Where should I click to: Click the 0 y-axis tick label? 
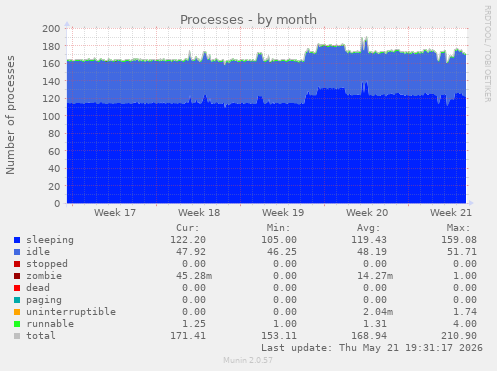point(57,203)
